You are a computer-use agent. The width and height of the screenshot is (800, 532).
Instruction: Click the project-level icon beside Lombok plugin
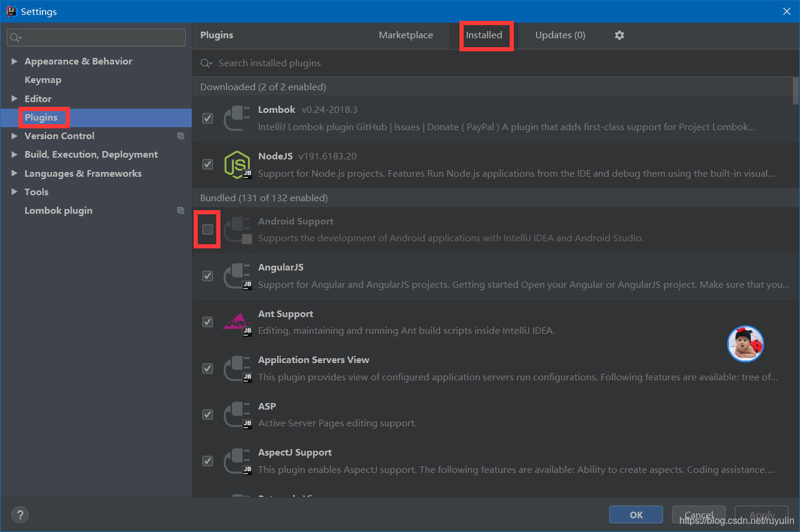coord(180,211)
